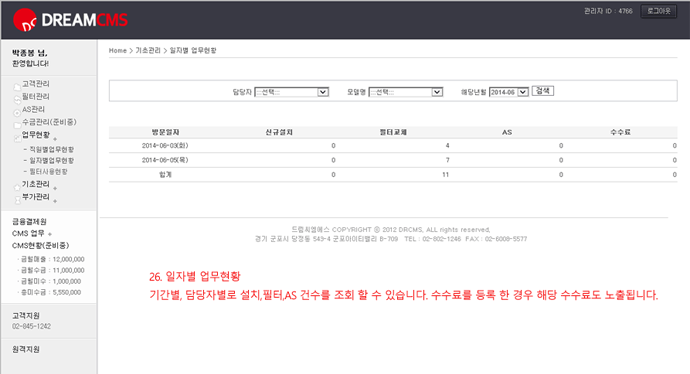
Task: Click the 2014-06-03(화) date cell
Action: [x=165, y=146]
